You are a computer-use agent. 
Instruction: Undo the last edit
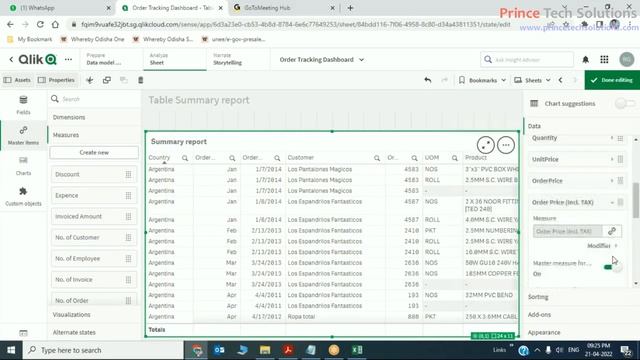427,80
